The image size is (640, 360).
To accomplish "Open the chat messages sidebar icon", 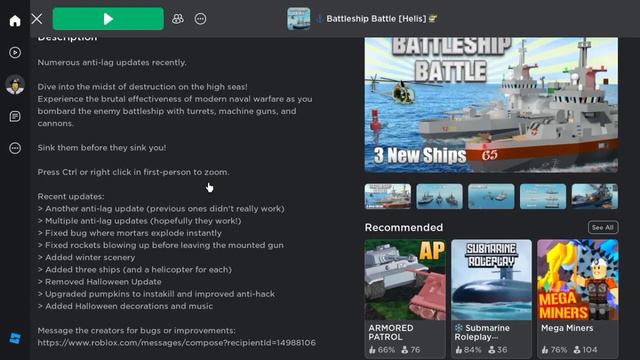I will pyautogui.click(x=15, y=116).
